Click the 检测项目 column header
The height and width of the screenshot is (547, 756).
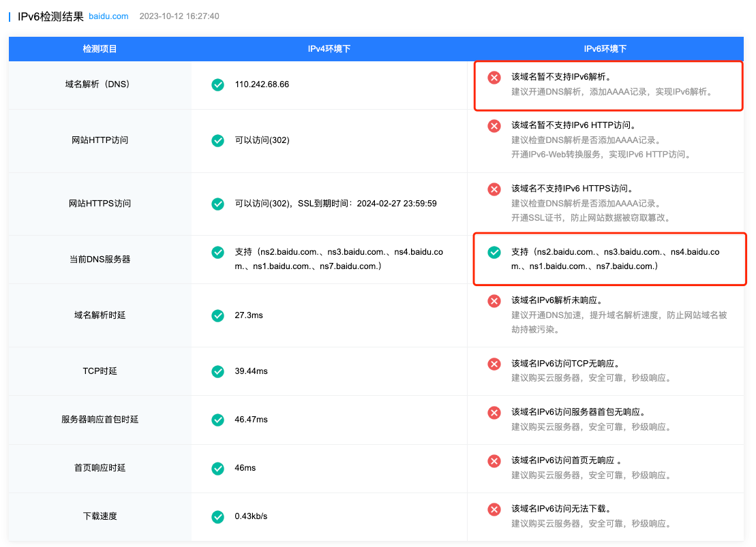click(100, 49)
